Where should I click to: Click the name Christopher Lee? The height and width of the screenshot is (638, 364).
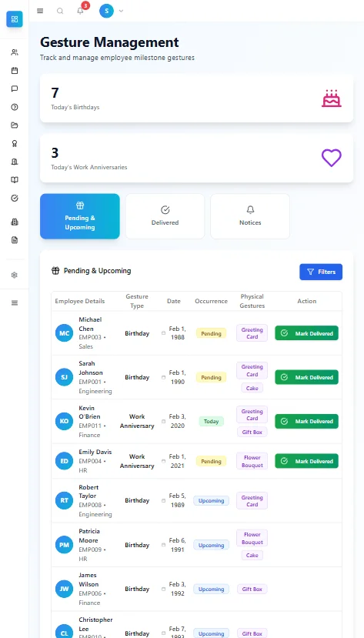click(x=95, y=624)
